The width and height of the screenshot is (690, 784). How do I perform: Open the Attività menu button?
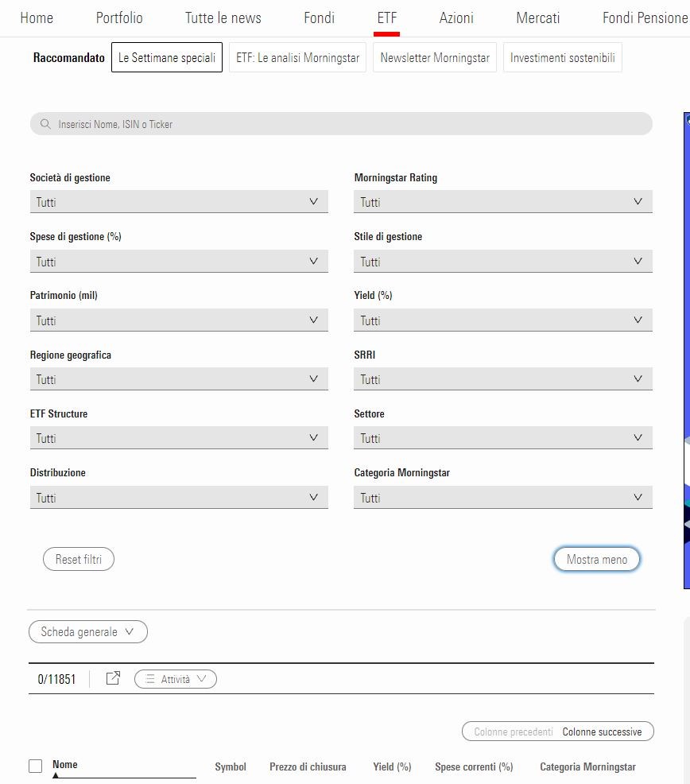click(176, 679)
